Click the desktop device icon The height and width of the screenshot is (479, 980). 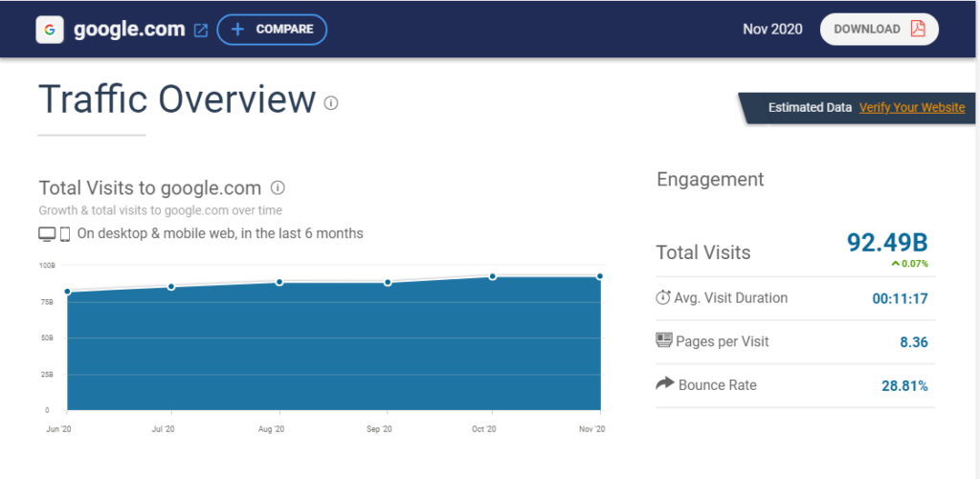point(47,234)
